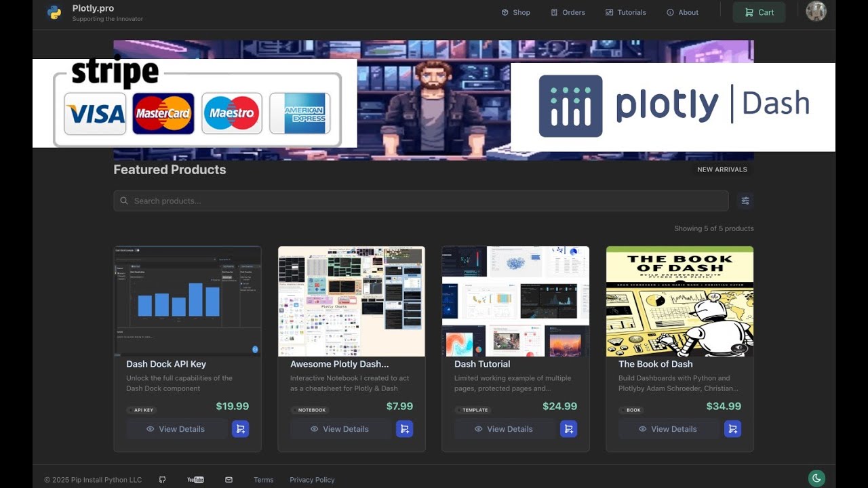Focus the Search products field
This screenshot has width=868, height=488.
(421, 201)
